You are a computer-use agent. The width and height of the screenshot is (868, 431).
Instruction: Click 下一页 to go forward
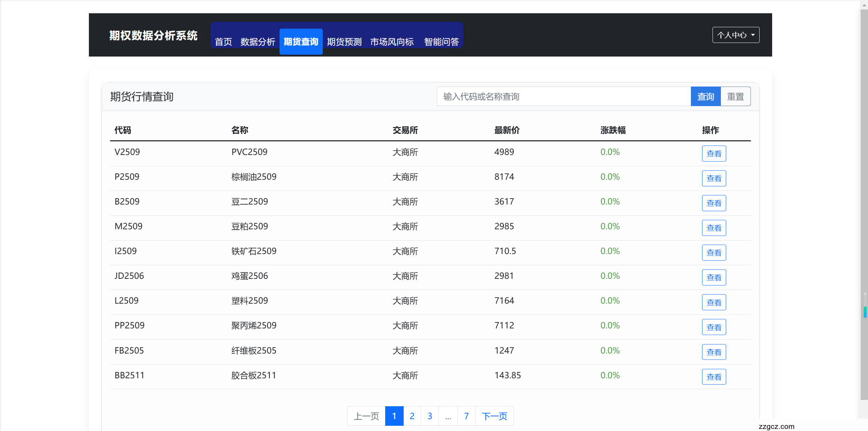[x=494, y=416]
